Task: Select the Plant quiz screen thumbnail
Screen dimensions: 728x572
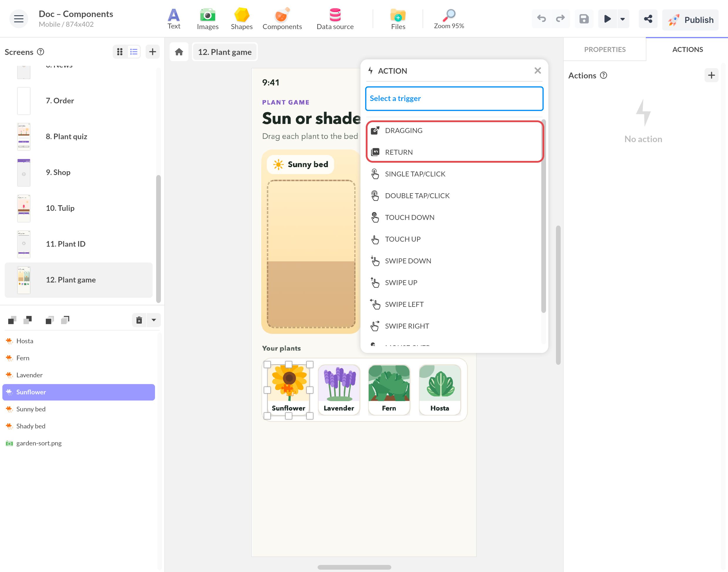Action: coord(24,137)
